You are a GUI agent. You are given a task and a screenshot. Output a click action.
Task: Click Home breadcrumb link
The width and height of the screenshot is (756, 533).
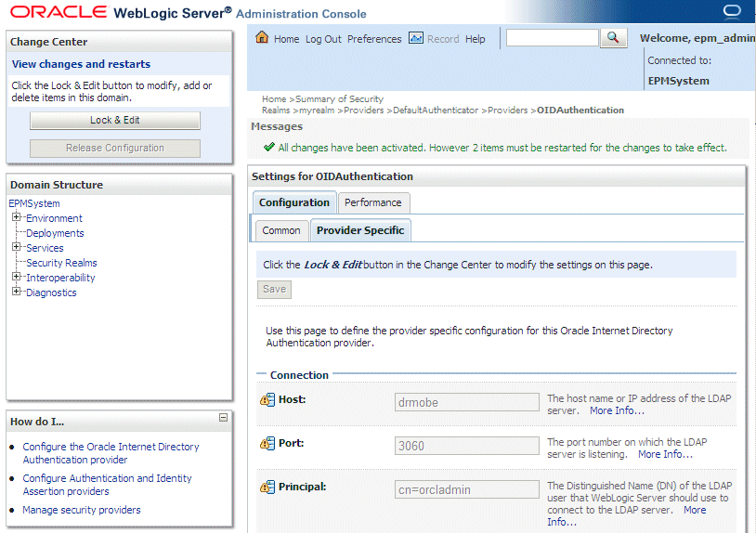274,98
